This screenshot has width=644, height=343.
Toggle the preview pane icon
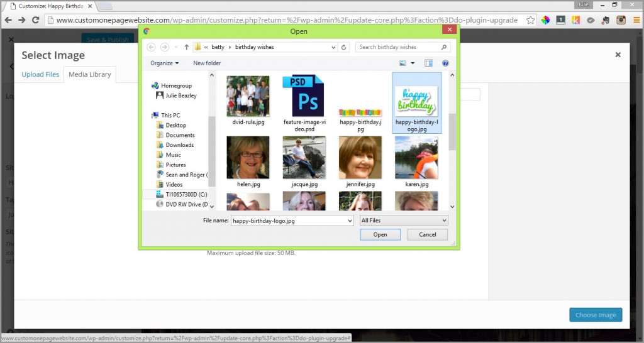pyautogui.click(x=428, y=63)
